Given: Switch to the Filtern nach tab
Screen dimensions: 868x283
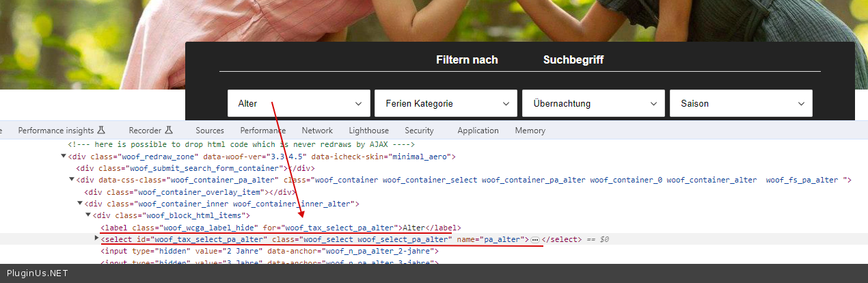Looking at the screenshot, I should click(467, 60).
